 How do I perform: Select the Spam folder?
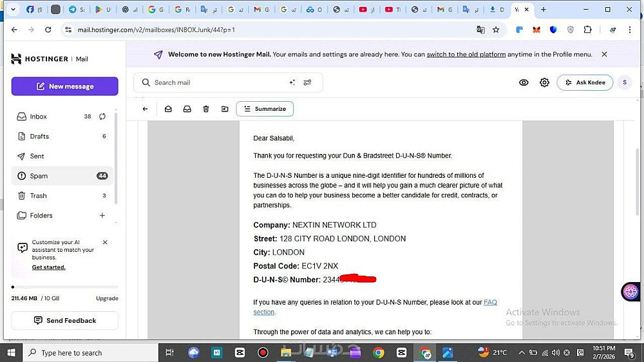point(62,176)
